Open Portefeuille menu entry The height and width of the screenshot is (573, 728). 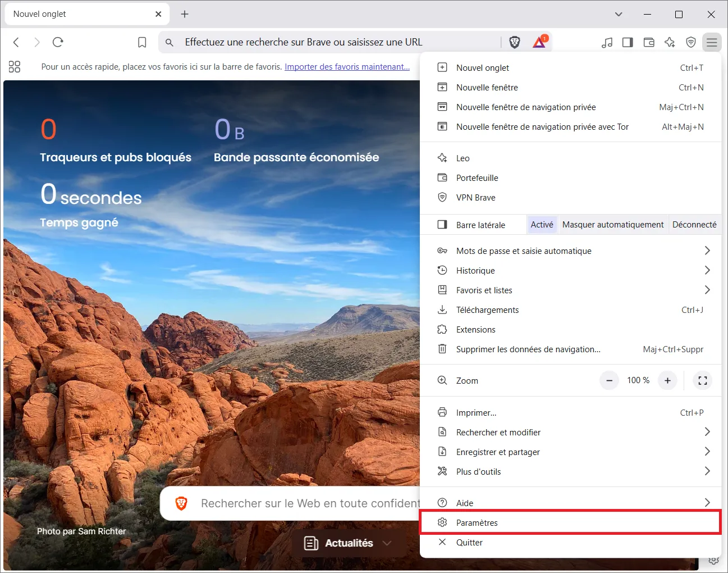570,178
